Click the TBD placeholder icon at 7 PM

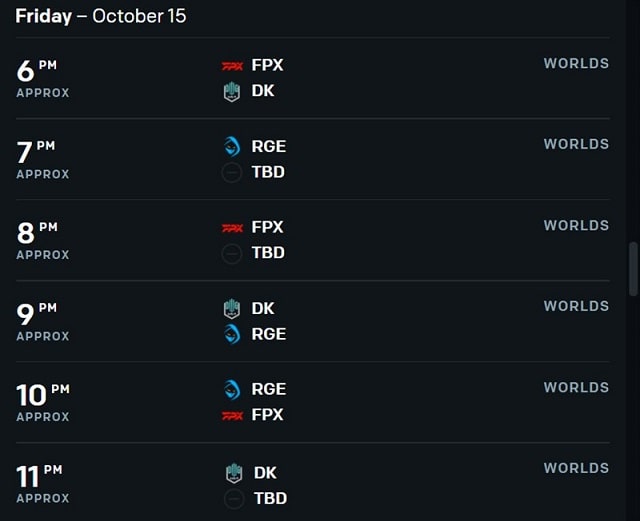(232, 172)
